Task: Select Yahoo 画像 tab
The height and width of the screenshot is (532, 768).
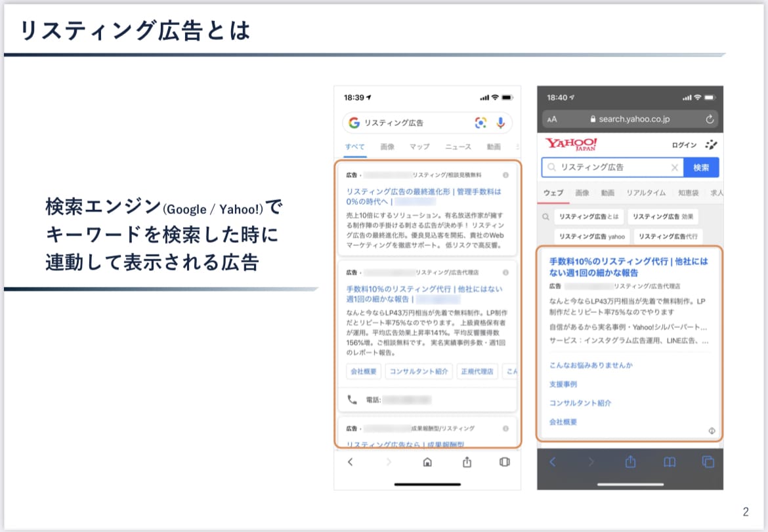Action: click(x=582, y=193)
